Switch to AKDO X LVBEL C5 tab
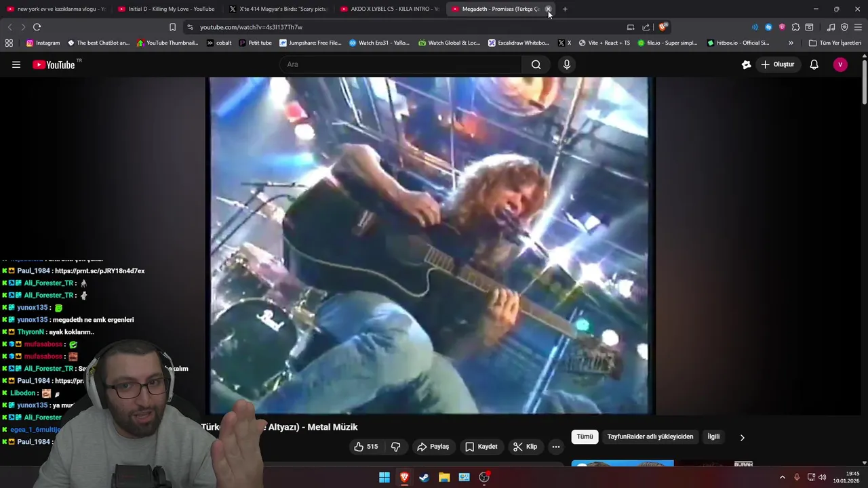Screen dimensions: 868x488 click(x=389, y=9)
